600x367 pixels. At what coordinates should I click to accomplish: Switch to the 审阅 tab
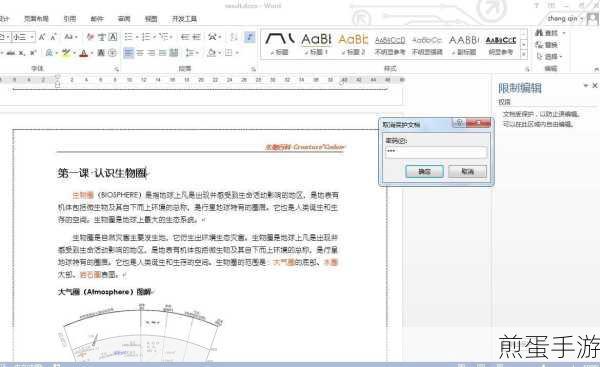click(x=124, y=18)
